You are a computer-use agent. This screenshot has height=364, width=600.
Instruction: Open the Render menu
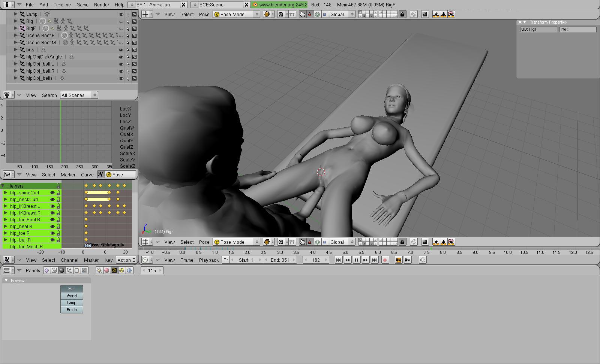[x=101, y=4]
